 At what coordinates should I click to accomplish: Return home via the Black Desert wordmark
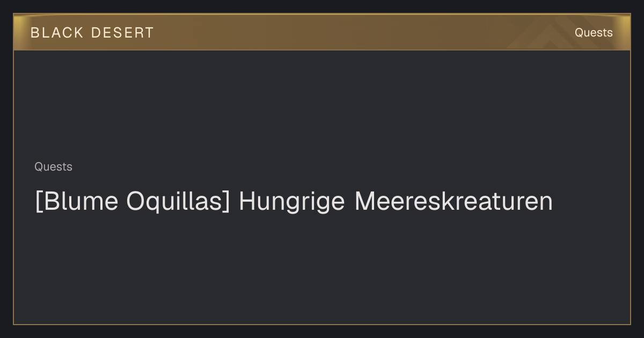click(92, 33)
